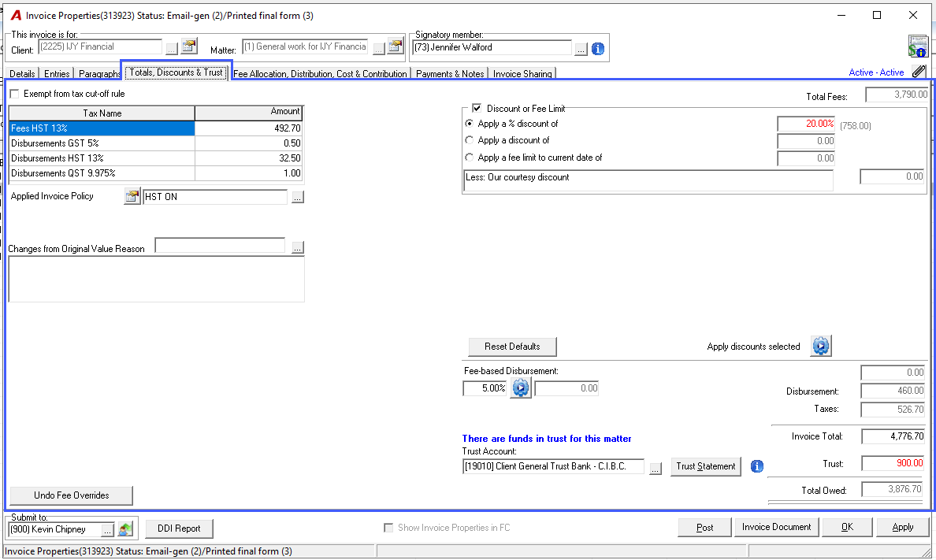Click the Reset Defaults button

pyautogui.click(x=512, y=347)
